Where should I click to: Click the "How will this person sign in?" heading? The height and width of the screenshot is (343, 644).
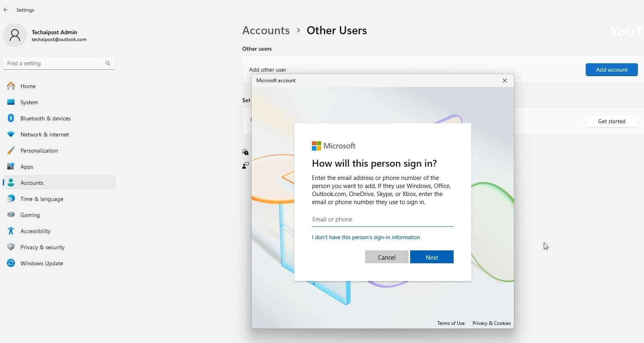point(374,163)
